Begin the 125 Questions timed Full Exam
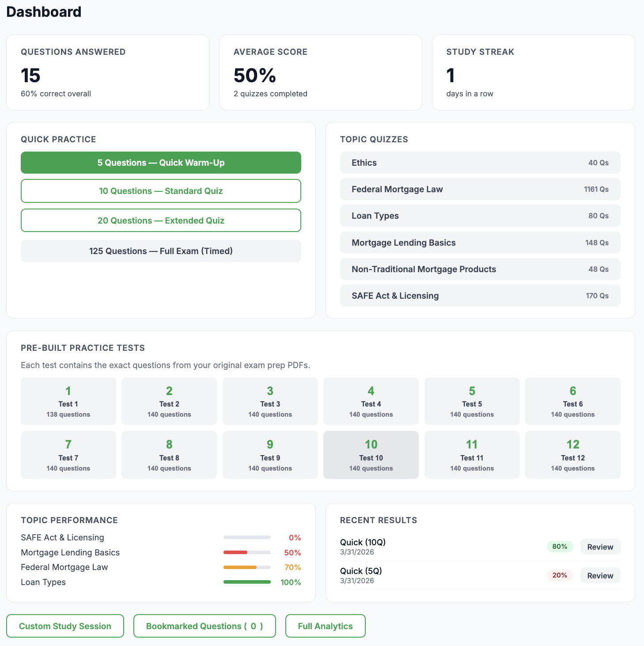The image size is (644, 646). (x=161, y=251)
